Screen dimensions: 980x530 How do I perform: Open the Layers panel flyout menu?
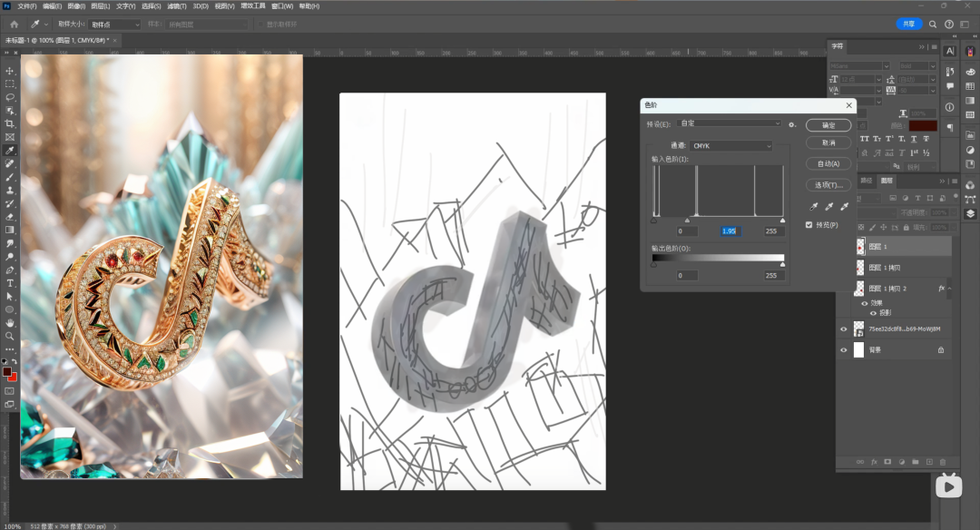(955, 181)
